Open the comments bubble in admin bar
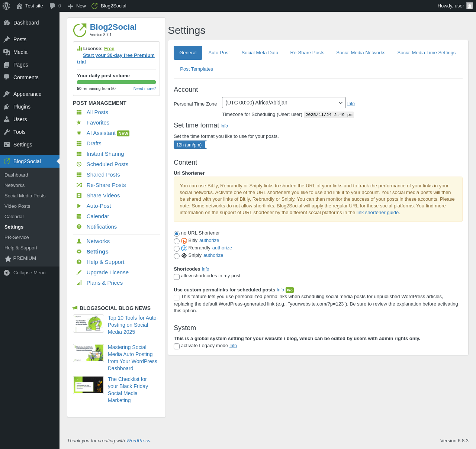This screenshot has height=449, width=476. [x=52, y=6]
